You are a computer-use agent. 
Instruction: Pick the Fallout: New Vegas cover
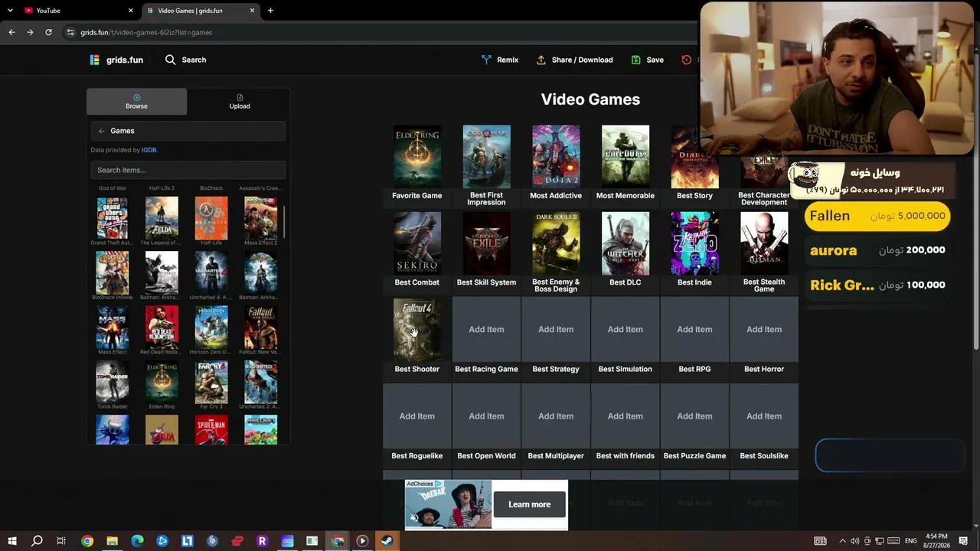tap(261, 327)
